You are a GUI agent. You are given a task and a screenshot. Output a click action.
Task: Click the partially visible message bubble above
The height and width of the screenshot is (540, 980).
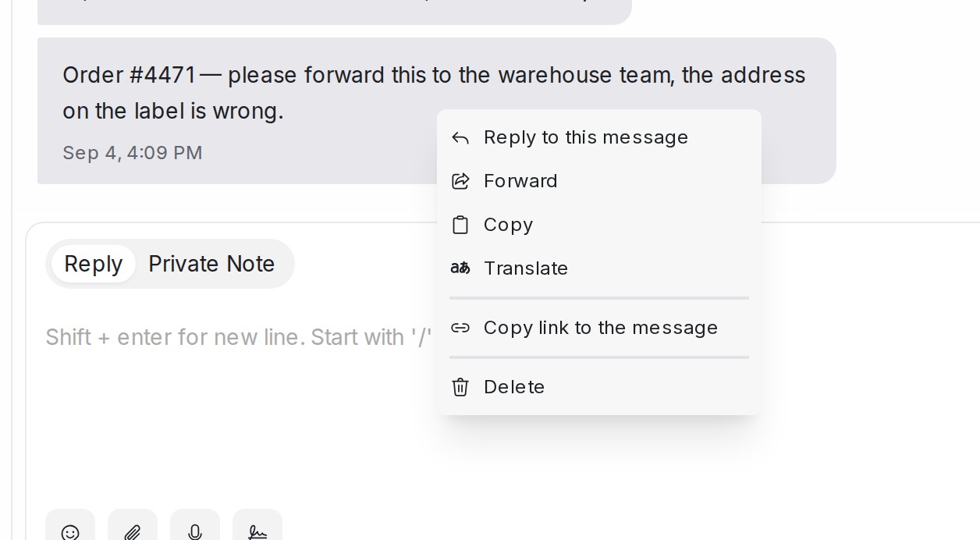[x=334, y=12]
